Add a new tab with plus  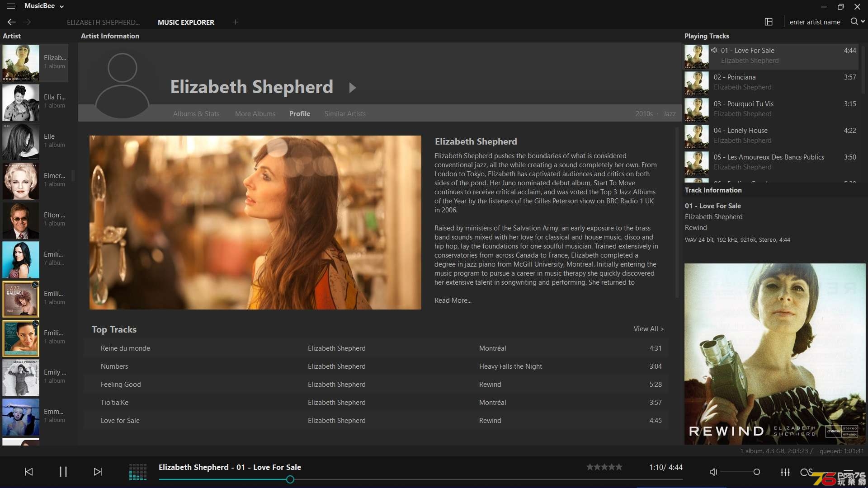pos(236,22)
